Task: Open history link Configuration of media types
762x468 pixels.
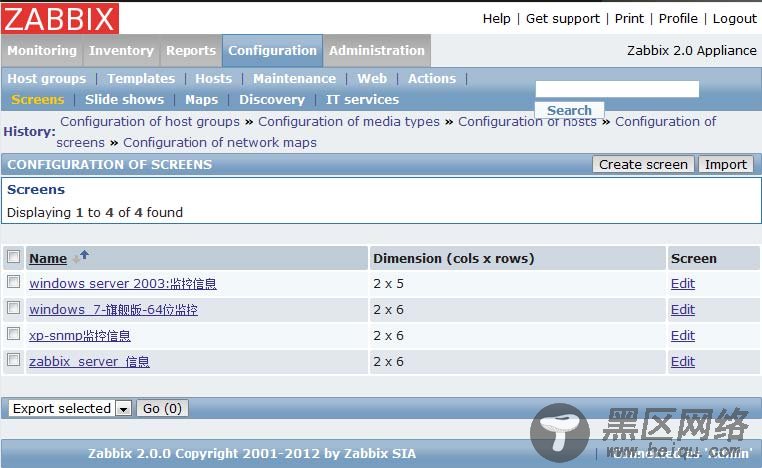Action: pyautogui.click(x=349, y=121)
